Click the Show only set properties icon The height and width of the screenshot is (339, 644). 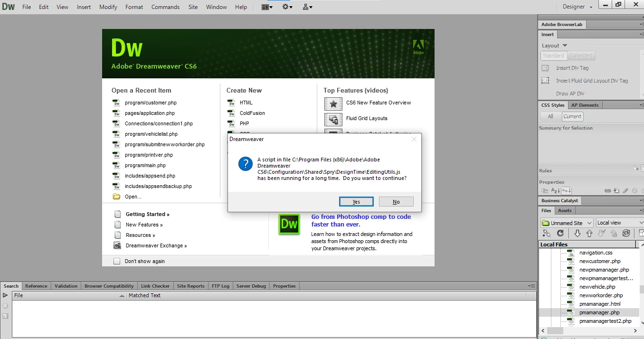click(x=566, y=190)
